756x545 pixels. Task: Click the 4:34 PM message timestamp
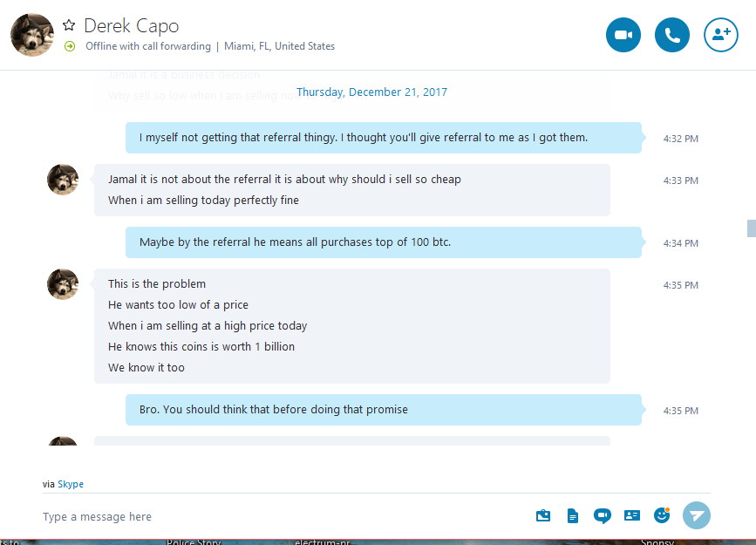click(680, 243)
